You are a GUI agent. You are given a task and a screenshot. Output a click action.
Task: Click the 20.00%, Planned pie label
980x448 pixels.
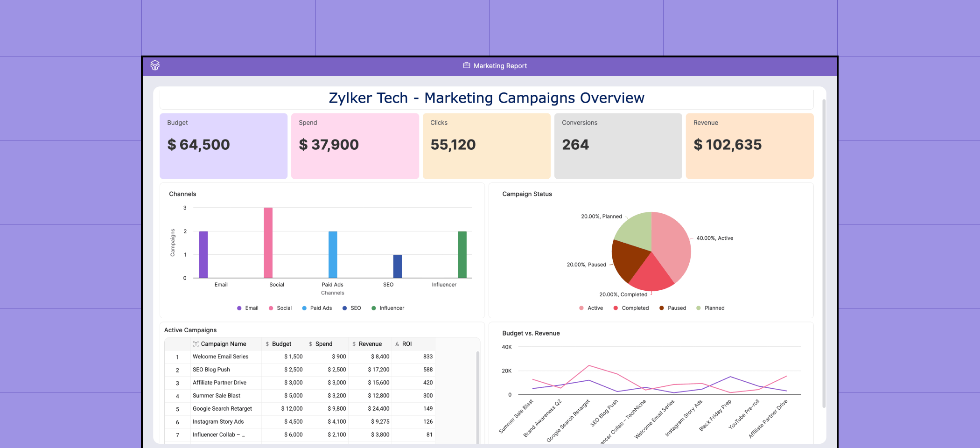click(x=602, y=217)
